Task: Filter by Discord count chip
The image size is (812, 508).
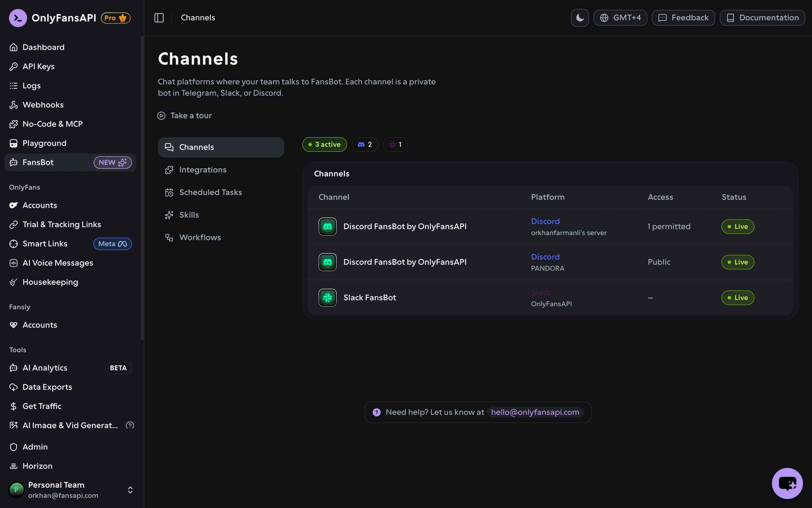Action: 365,144
